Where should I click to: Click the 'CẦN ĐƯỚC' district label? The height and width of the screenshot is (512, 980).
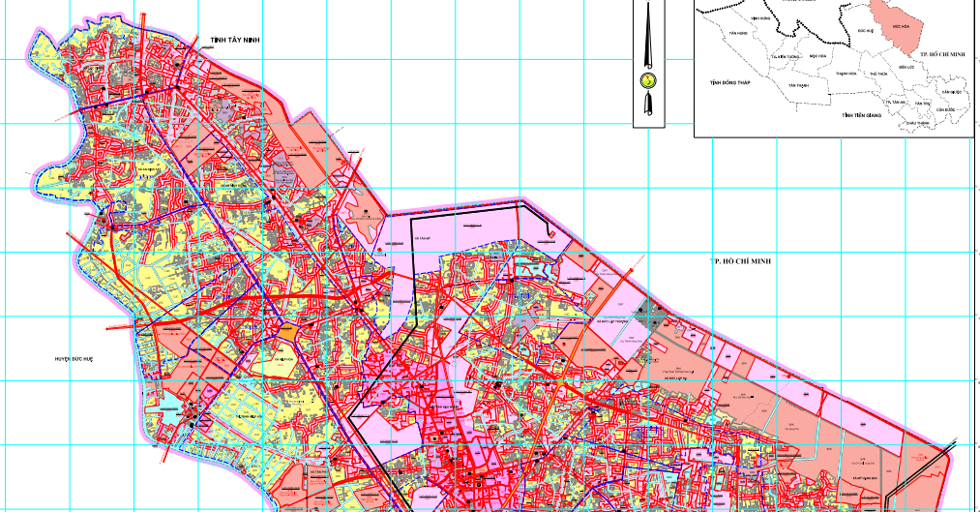tap(945, 109)
